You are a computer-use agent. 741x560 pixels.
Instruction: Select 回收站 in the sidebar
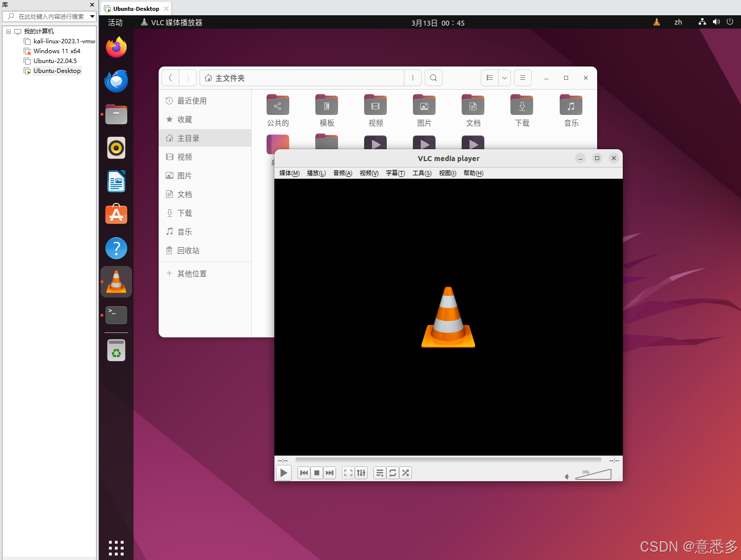[205, 251]
